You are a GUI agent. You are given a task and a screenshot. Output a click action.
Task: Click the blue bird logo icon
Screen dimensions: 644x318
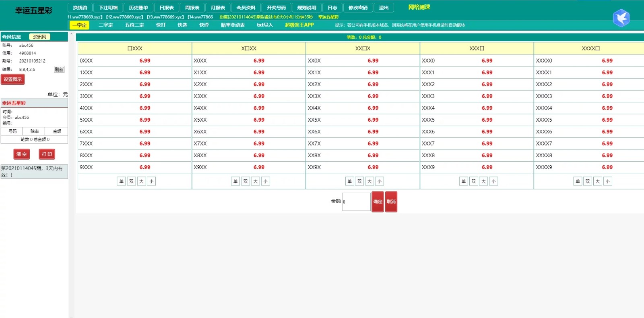(x=621, y=18)
